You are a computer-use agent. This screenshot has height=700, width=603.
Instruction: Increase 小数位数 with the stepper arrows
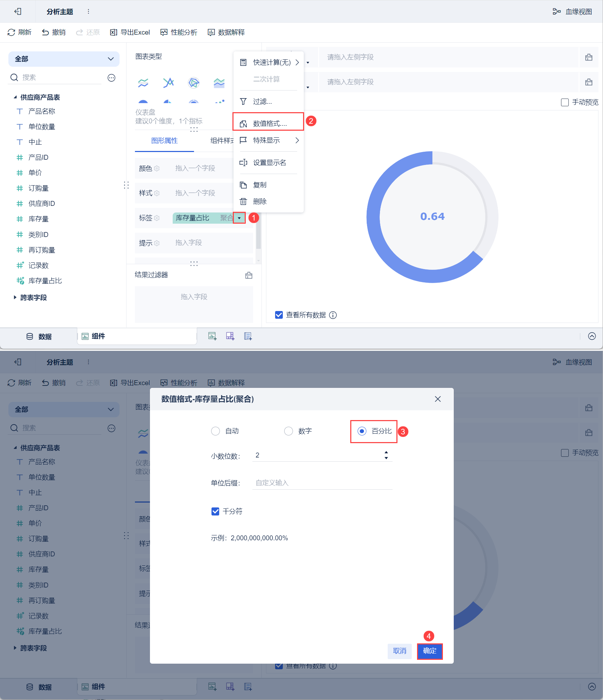click(x=386, y=453)
